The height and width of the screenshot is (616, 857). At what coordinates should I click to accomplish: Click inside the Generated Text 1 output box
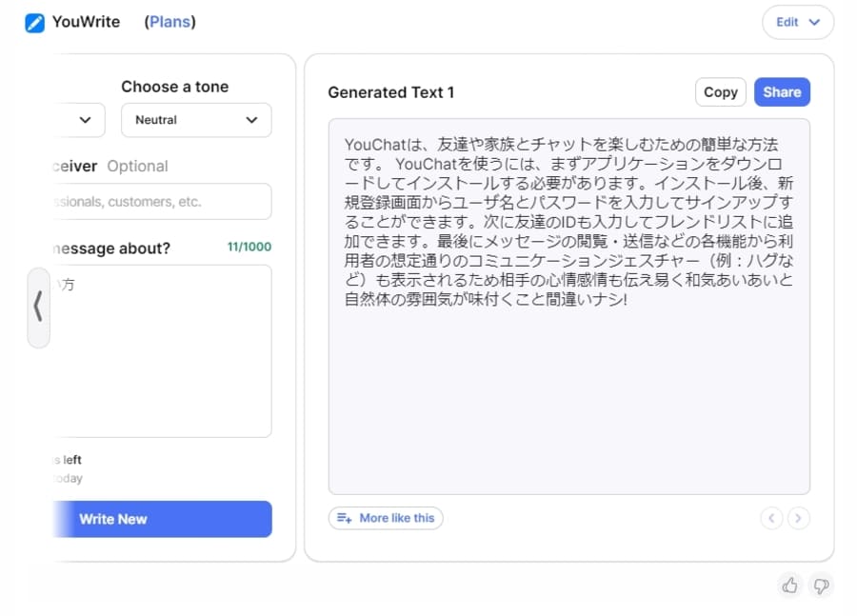(x=569, y=307)
